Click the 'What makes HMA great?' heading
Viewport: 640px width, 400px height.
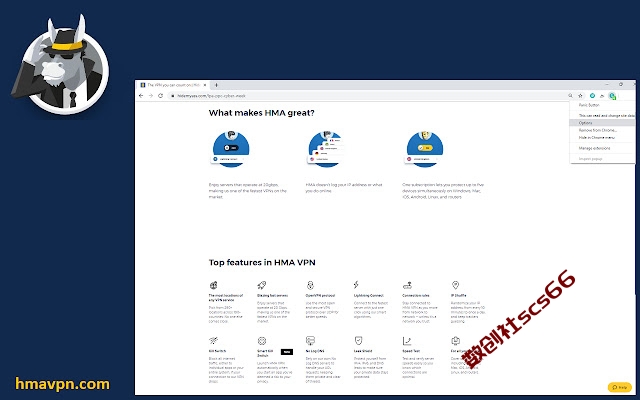[262, 113]
